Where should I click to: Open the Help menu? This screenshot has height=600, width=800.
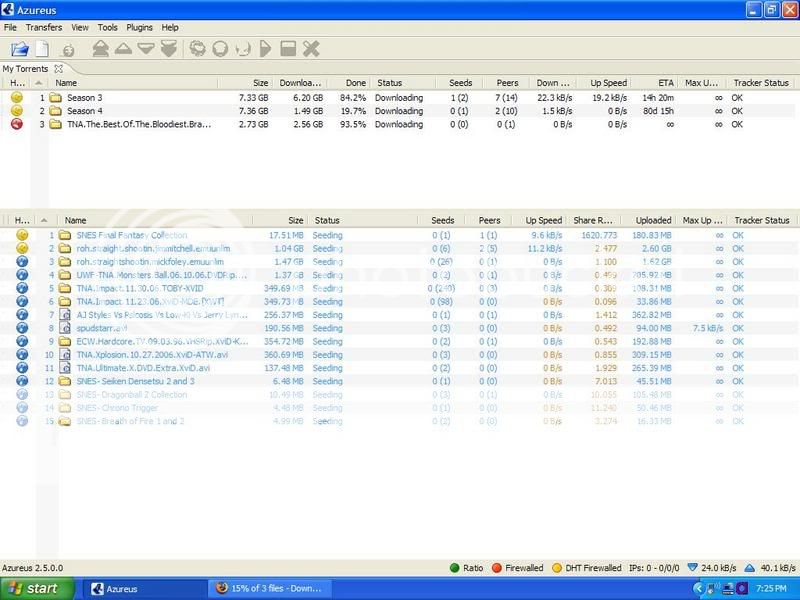170,28
